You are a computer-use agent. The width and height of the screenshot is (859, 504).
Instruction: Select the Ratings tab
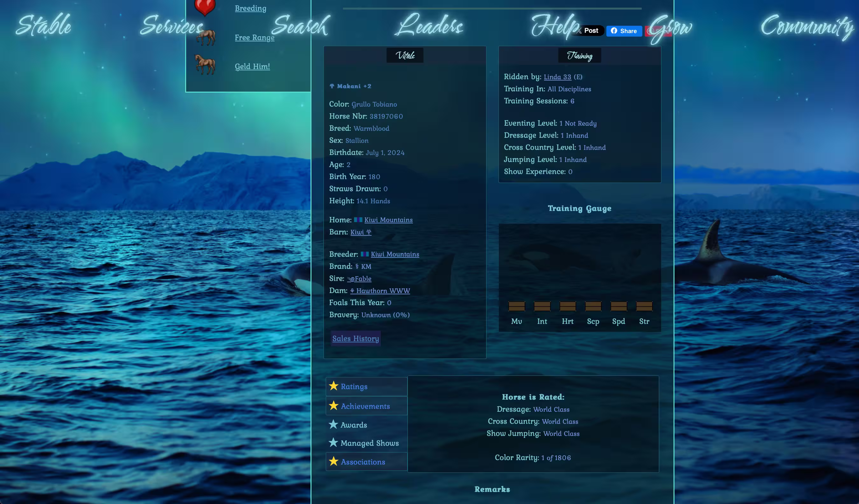367,386
